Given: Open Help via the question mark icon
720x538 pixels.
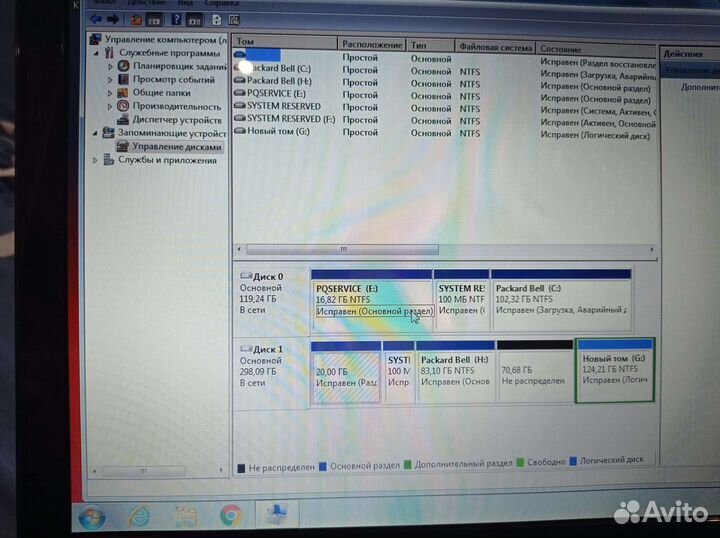Looking at the screenshot, I should coord(176,20).
